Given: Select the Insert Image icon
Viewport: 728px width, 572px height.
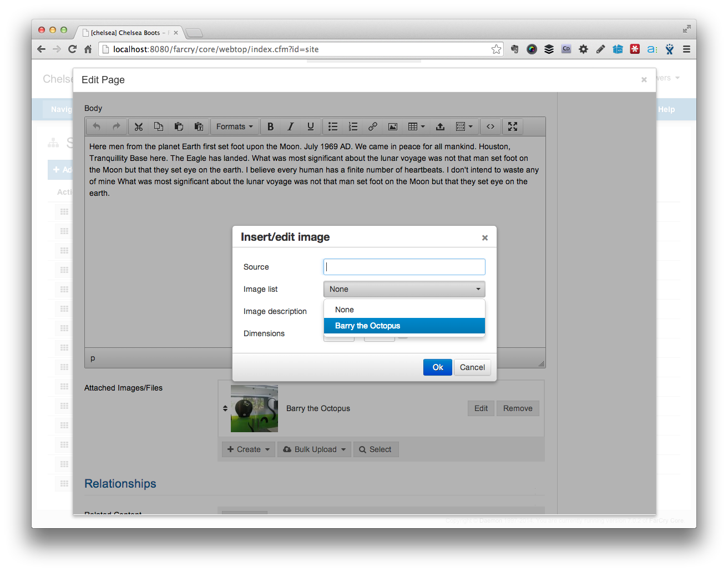Looking at the screenshot, I should click(x=392, y=126).
